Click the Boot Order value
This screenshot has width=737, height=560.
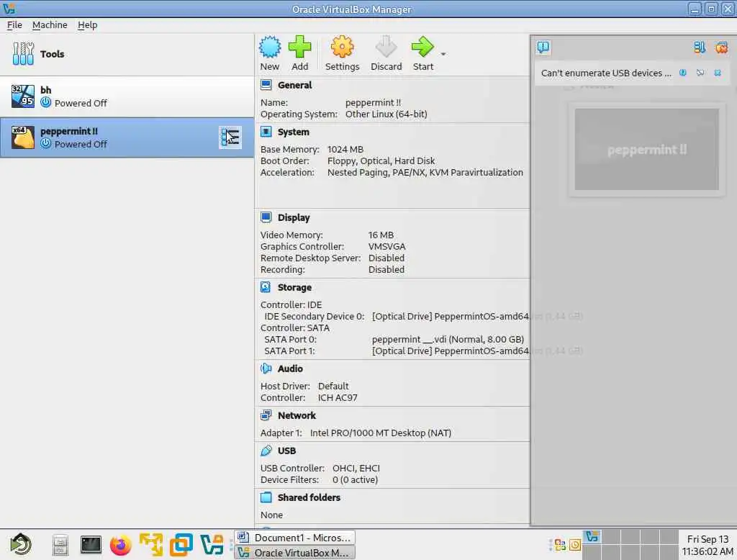coord(381,161)
